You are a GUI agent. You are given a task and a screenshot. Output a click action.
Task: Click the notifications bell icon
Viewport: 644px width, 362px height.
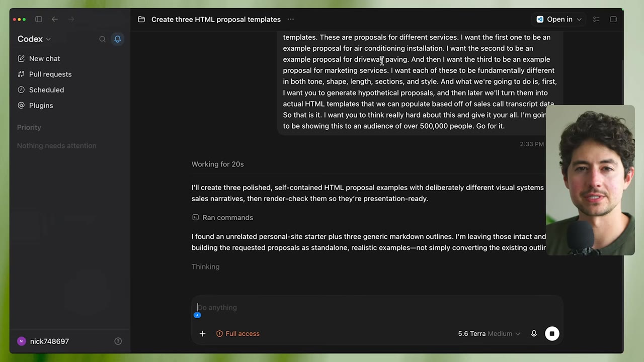point(117,39)
